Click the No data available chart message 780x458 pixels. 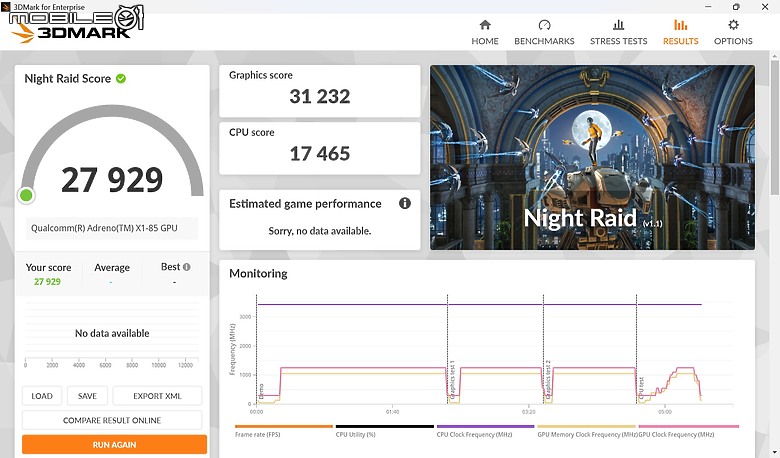click(x=112, y=333)
